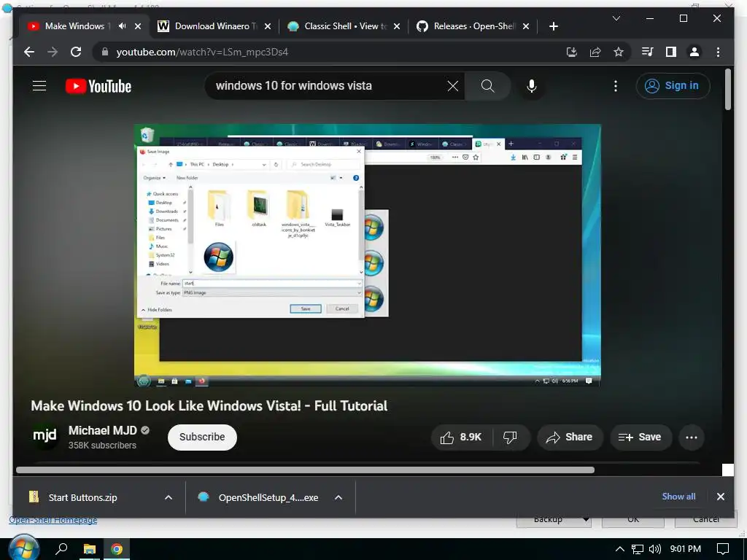
Task: Clear the YouTube search text
Action: 452,86
